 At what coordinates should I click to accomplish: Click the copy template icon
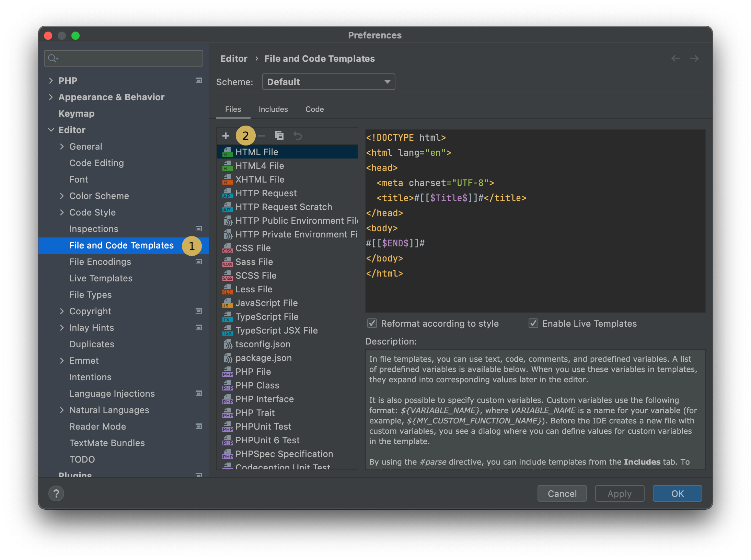pos(279,136)
